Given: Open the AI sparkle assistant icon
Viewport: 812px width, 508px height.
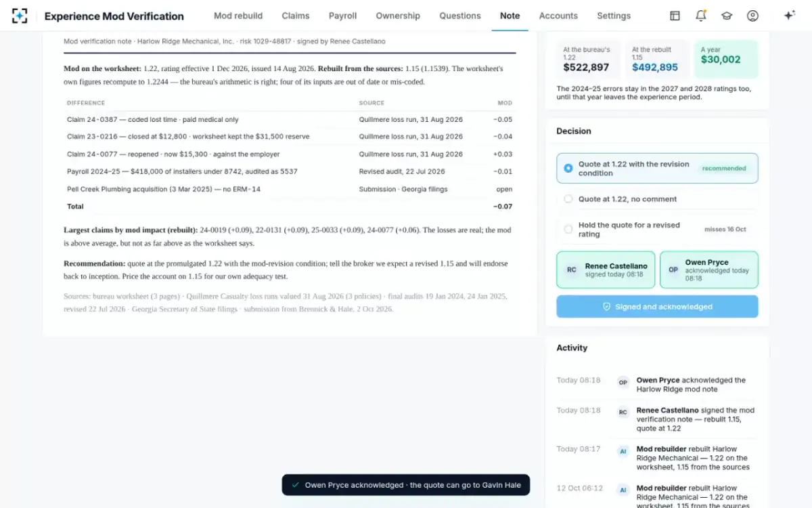Looking at the screenshot, I should (x=789, y=16).
